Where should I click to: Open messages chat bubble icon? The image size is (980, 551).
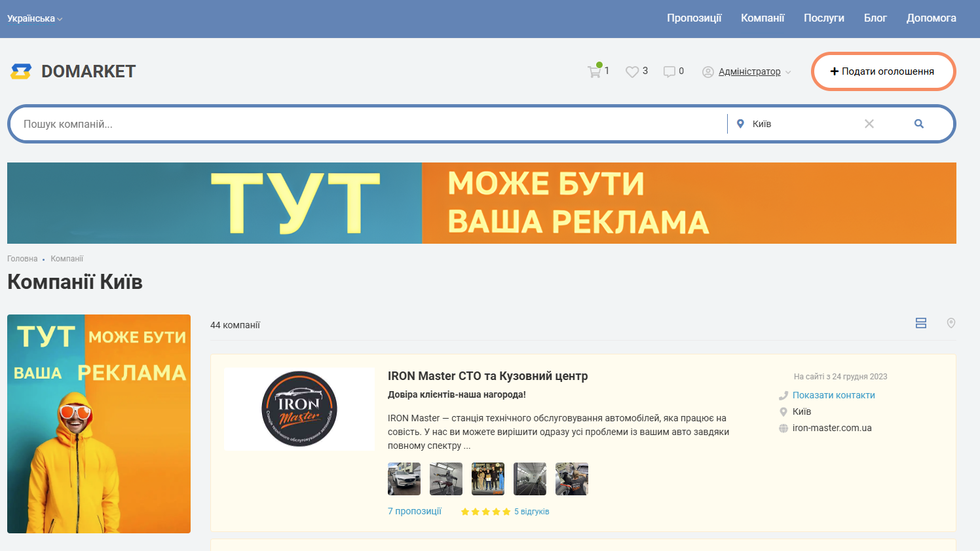[669, 71]
